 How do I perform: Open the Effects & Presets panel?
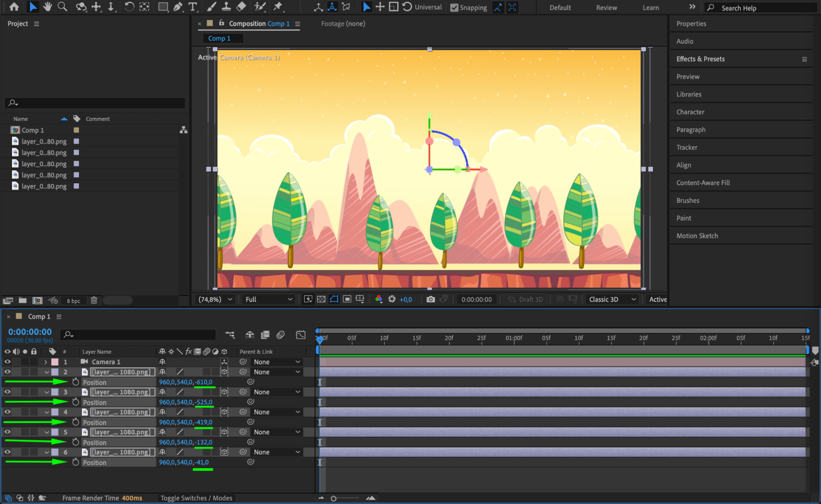700,59
